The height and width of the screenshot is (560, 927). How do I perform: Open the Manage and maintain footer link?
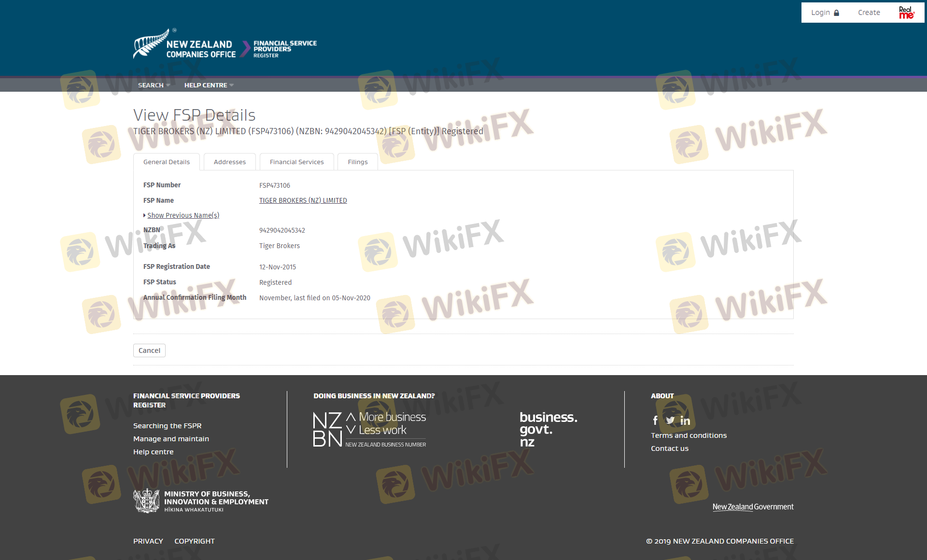(171, 439)
